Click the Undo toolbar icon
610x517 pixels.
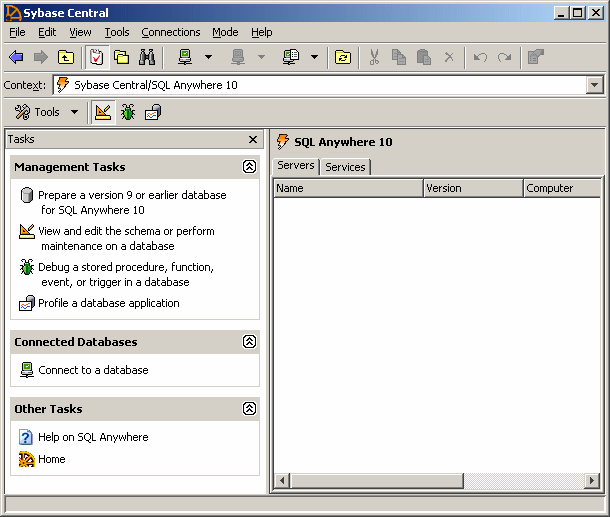[x=480, y=57]
